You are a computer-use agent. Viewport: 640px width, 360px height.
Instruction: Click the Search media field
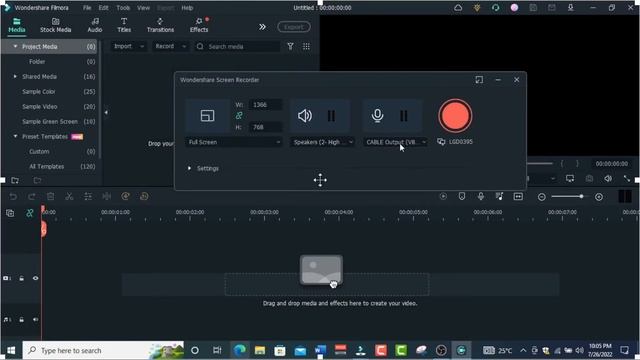coord(238,47)
